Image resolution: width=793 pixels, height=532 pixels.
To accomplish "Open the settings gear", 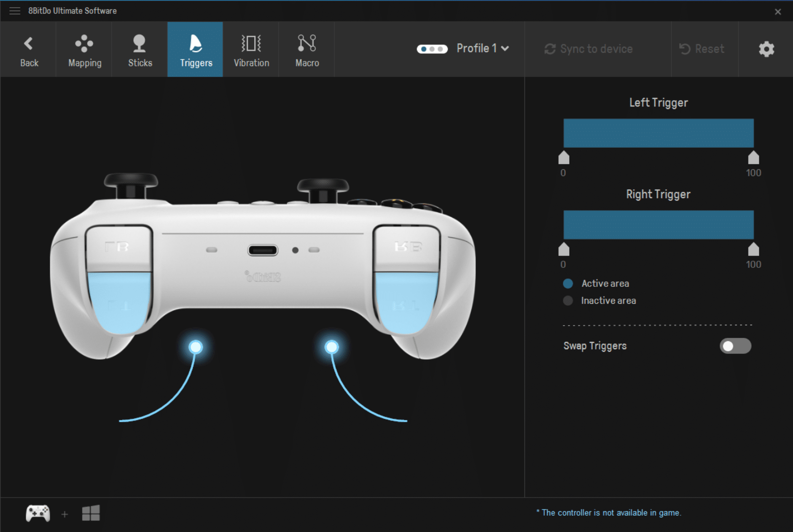I will pos(766,48).
